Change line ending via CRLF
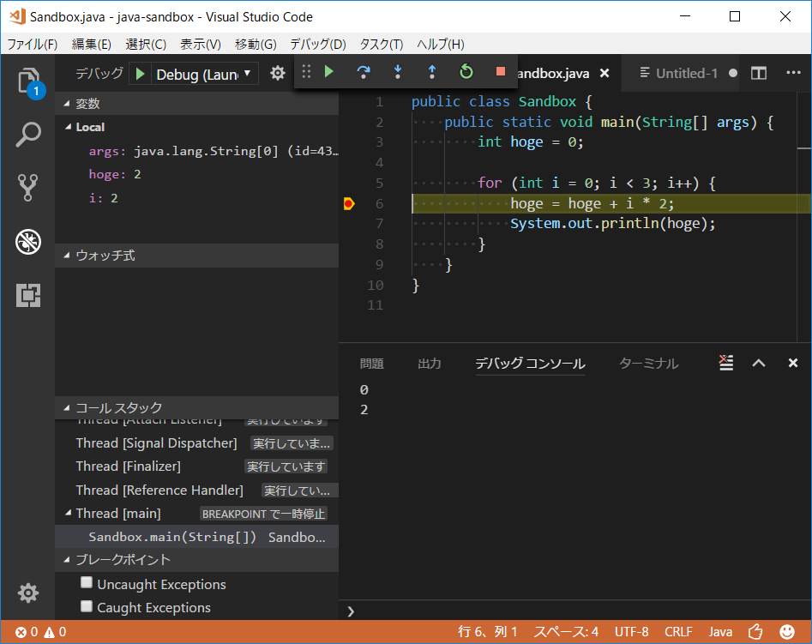Image resolution: width=812 pixels, height=644 pixels. (x=678, y=631)
